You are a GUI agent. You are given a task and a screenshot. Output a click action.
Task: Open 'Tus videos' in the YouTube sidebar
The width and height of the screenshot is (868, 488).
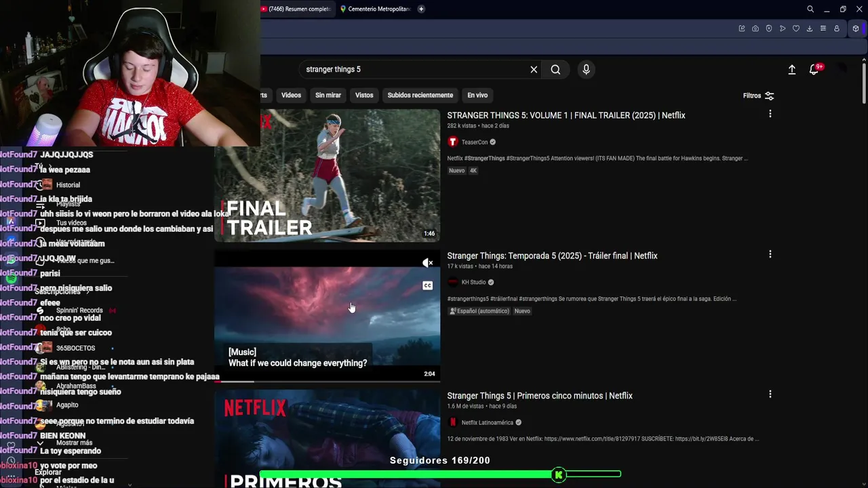coord(71,223)
